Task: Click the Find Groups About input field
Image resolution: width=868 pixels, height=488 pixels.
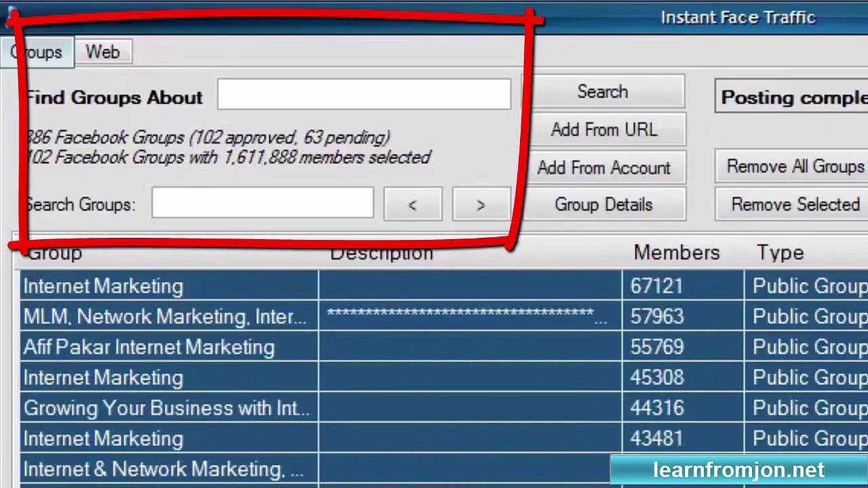Action: coord(364,94)
